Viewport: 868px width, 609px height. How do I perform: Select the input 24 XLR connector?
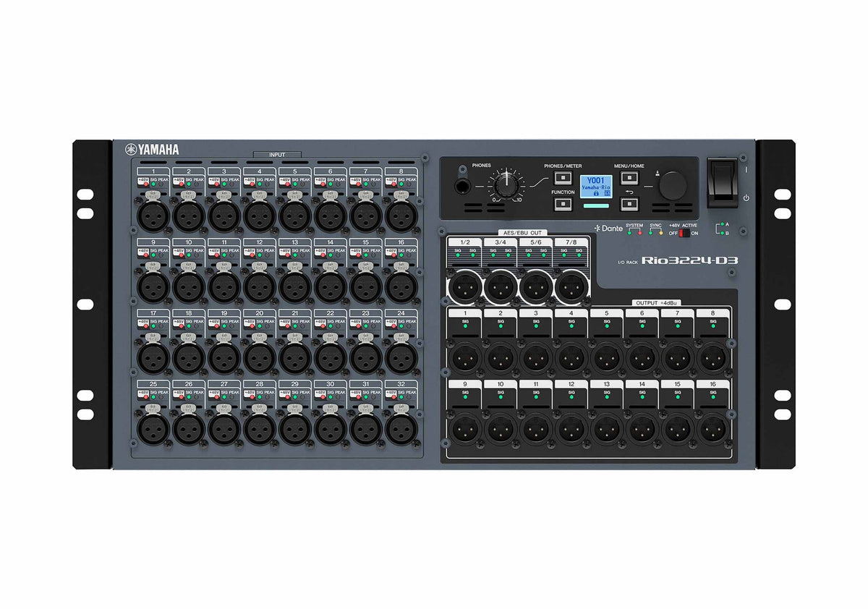[x=401, y=357]
